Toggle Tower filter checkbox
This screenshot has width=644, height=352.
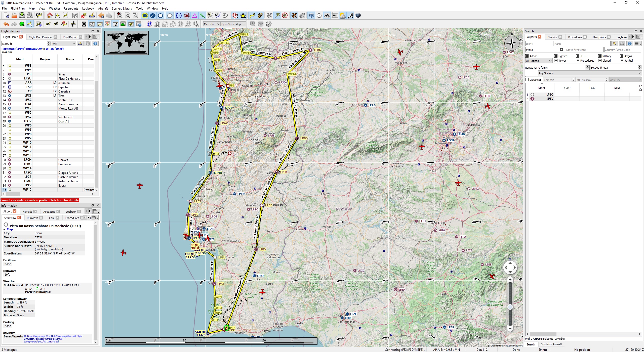(x=556, y=61)
